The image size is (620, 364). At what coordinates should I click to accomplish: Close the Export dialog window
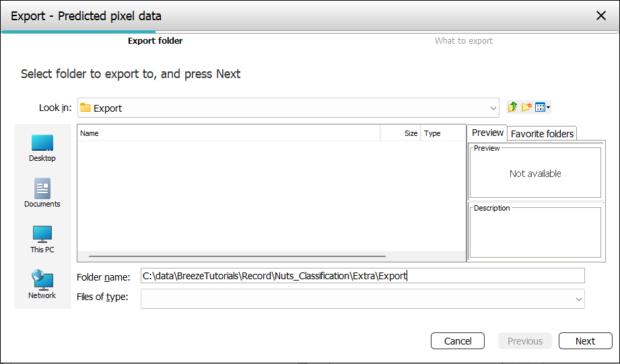tap(601, 15)
